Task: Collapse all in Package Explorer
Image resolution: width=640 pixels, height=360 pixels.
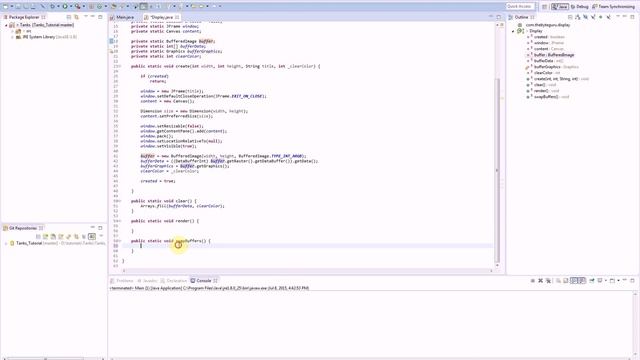Action: click(69, 17)
